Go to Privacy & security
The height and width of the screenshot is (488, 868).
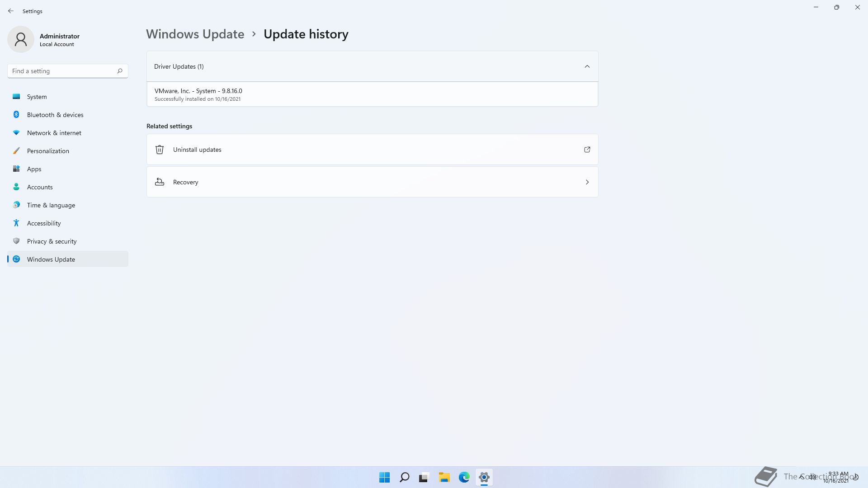click(x=68, y=241)
